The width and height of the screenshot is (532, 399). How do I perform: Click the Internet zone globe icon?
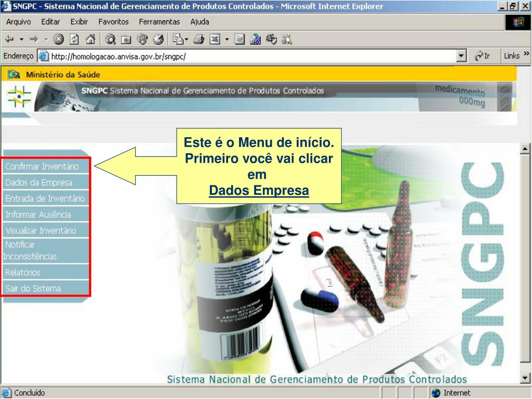click(x=436, y=393)
